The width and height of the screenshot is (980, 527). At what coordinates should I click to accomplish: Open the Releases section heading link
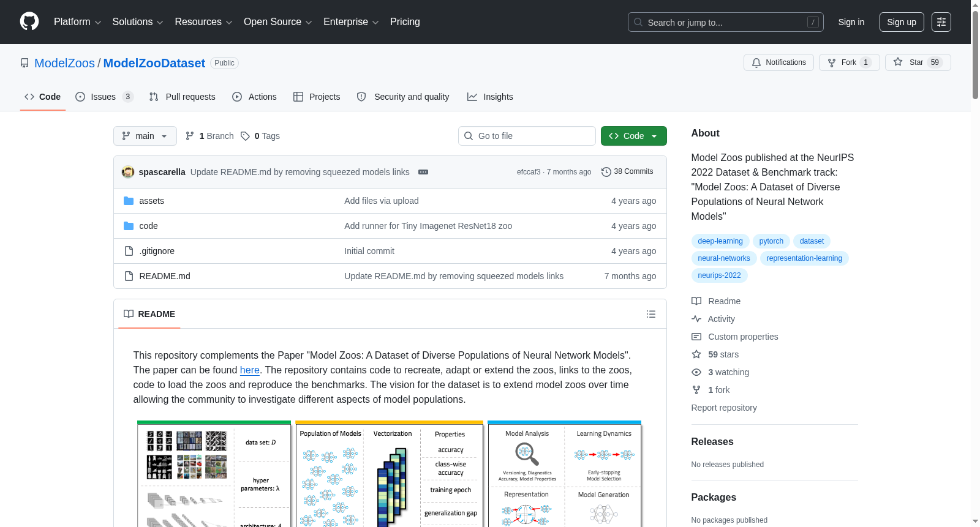pyautogui.click(x=712, y=442)
